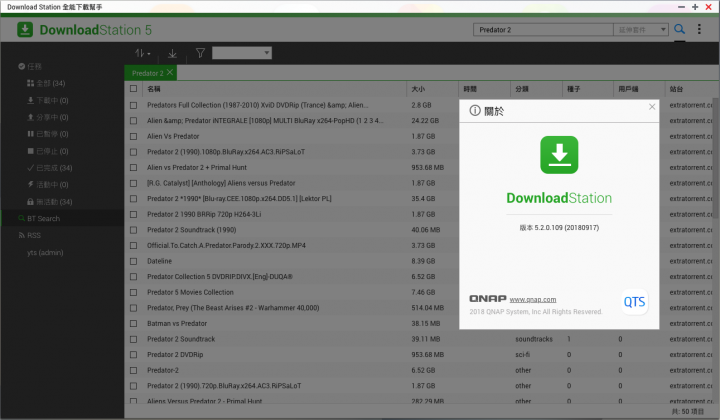Open the sort order toolbar icon
This screenshot has height=420, width=720.
(x=142, y=53)
